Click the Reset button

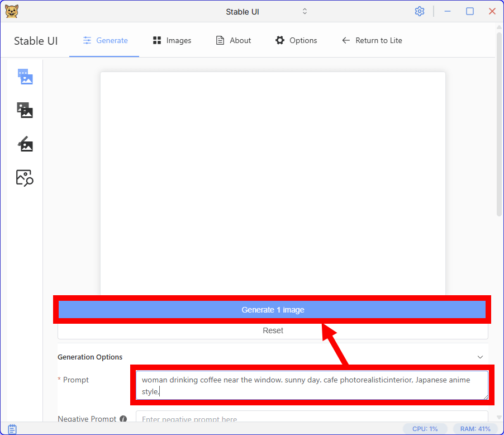(273, 330)
